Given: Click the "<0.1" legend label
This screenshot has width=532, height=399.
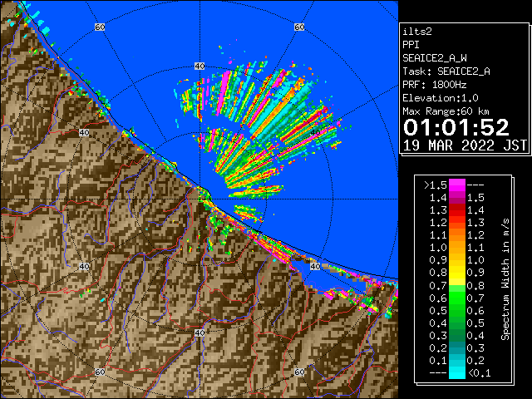Looking at the screenshot, I should point(480,373).
